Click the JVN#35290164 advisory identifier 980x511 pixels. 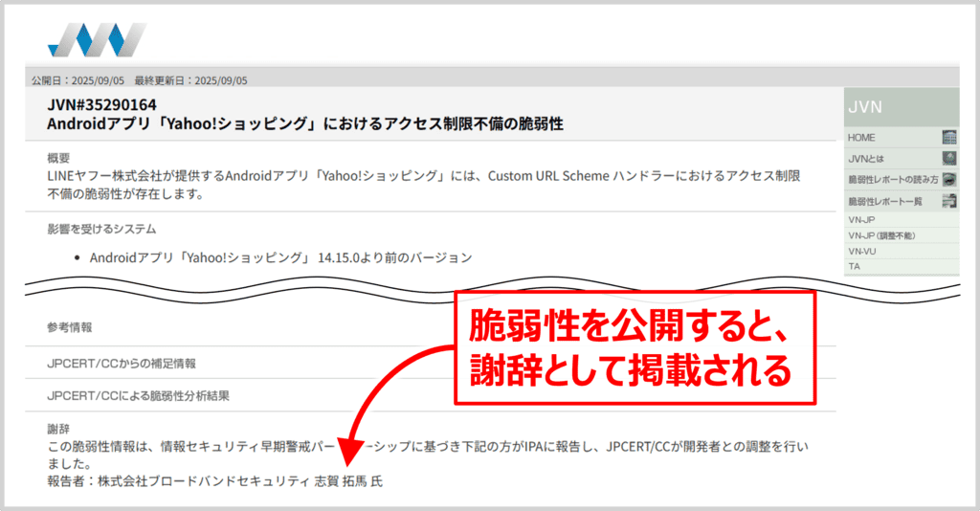click(x=101, y=104)
